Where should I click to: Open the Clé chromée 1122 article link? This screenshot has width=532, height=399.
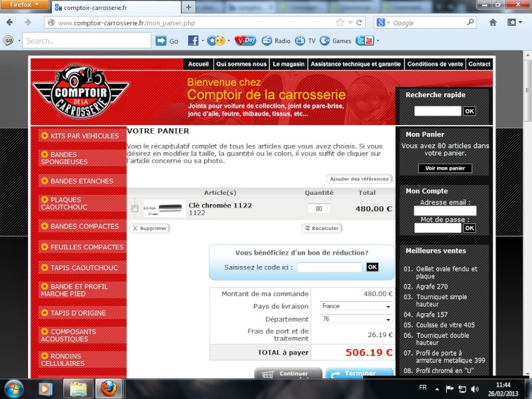click(220, 205)
